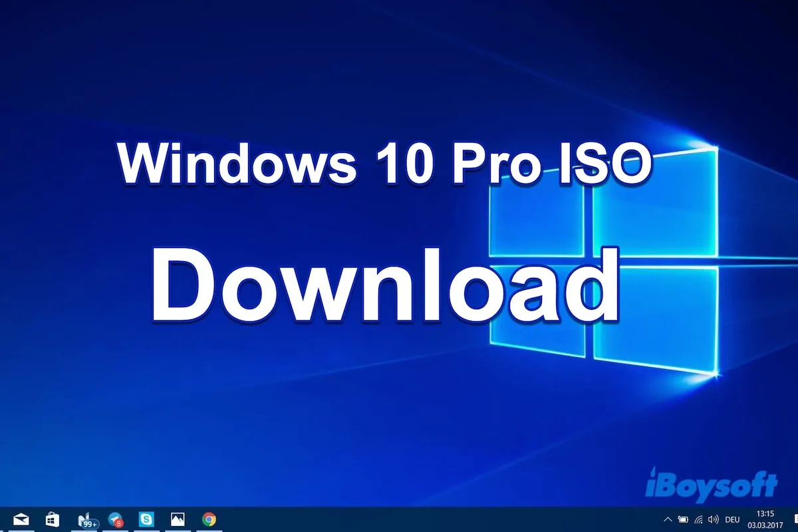
Task: Click the clock showing 13:15
Action: [x=765, y=513]
